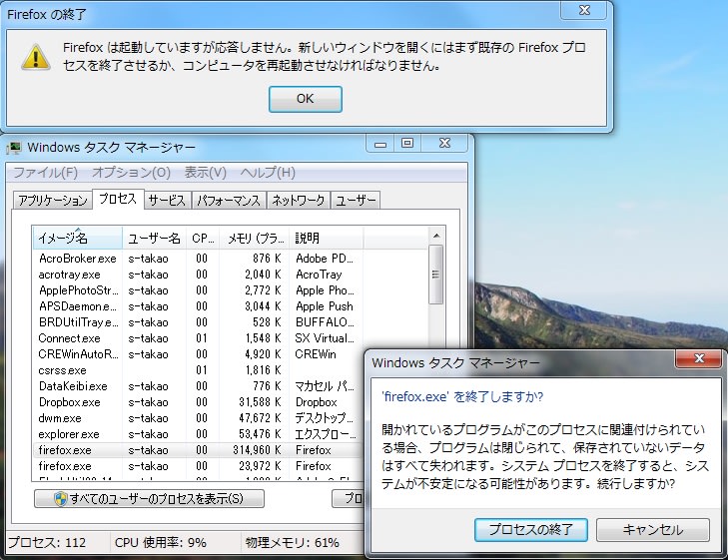Switch to the アプリケーション tab
The image size is (728, 560).
tap(53, 201)
